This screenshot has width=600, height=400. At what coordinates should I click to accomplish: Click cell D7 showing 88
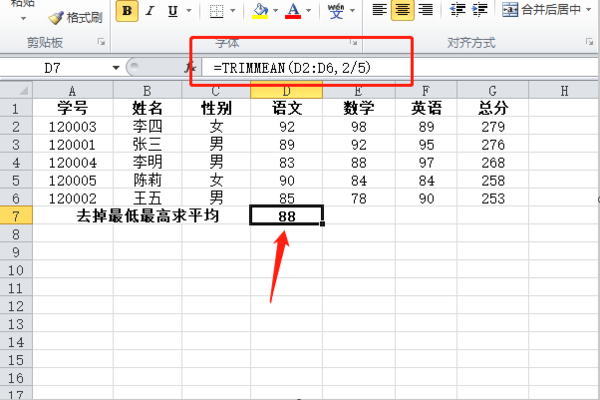pyautogui.click(x=287, y=216)
